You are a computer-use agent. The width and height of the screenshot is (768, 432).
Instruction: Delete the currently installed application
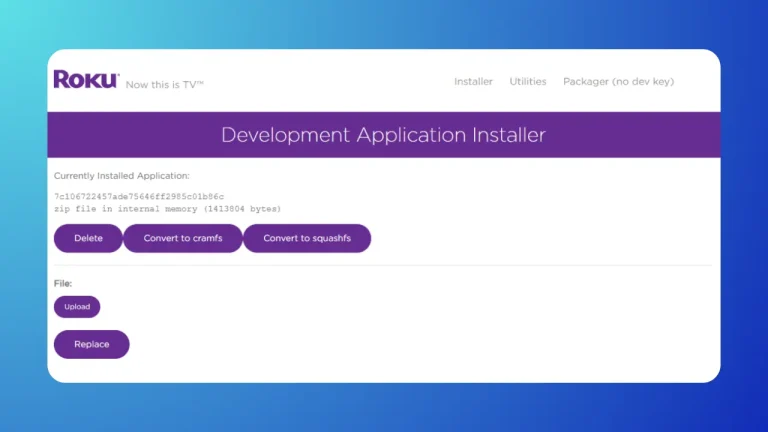click(88, 239)
